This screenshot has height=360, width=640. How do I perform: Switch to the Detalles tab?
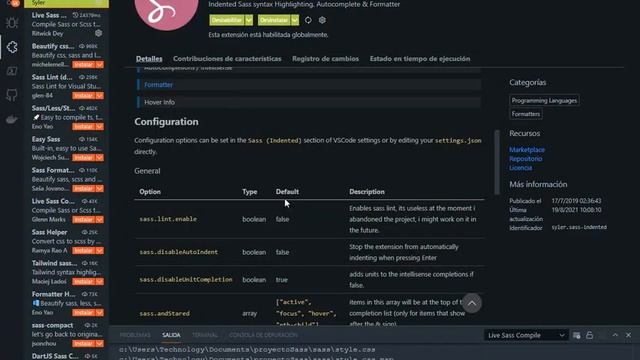coord(149,59)
